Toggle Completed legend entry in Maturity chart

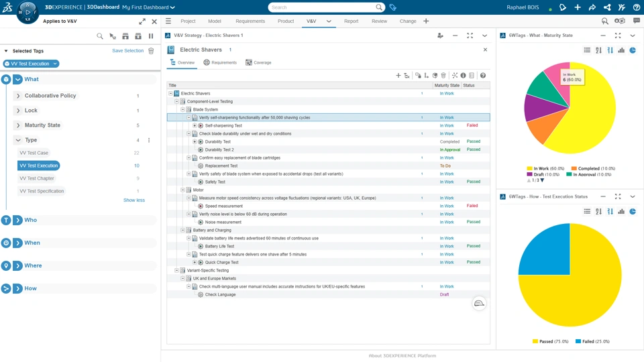pos(593,168)
